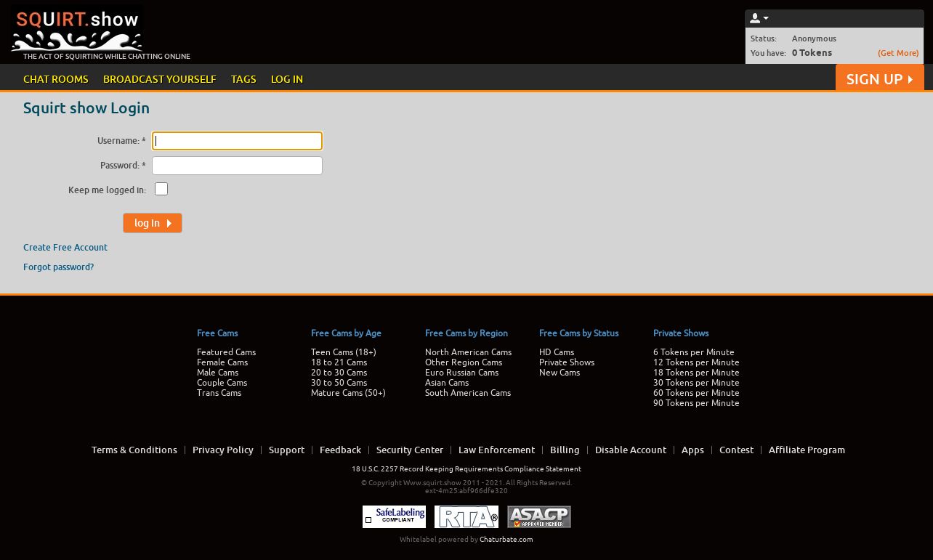Select 30 Tokens per Minute link

tap(696, 382)
